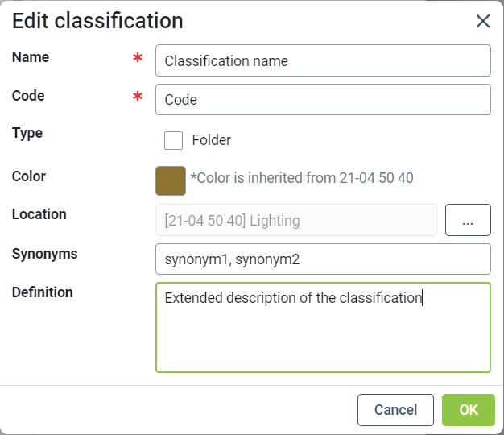The image size is (504, 435).
Task: Click the Folder checkbox label text
Action: [x=211, y=140]
